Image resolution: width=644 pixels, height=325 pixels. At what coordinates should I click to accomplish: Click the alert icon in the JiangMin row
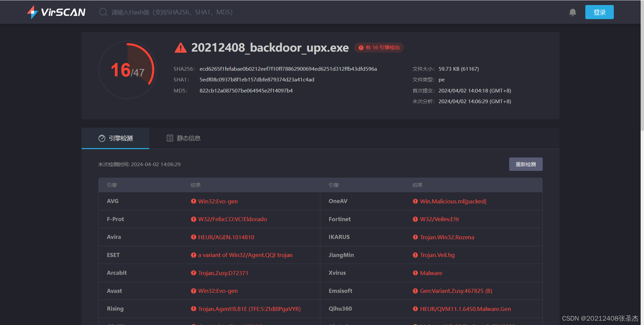click(415, 255)
